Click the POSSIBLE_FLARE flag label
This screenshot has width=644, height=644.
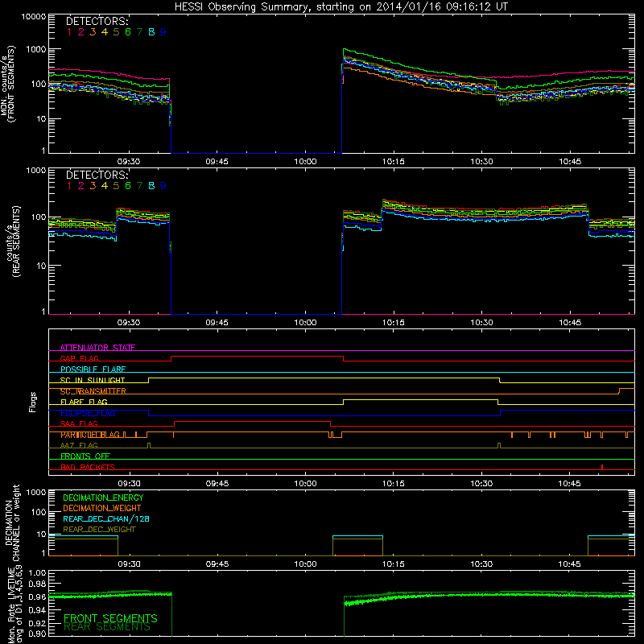pyautogui.click(x=93, y=369)
